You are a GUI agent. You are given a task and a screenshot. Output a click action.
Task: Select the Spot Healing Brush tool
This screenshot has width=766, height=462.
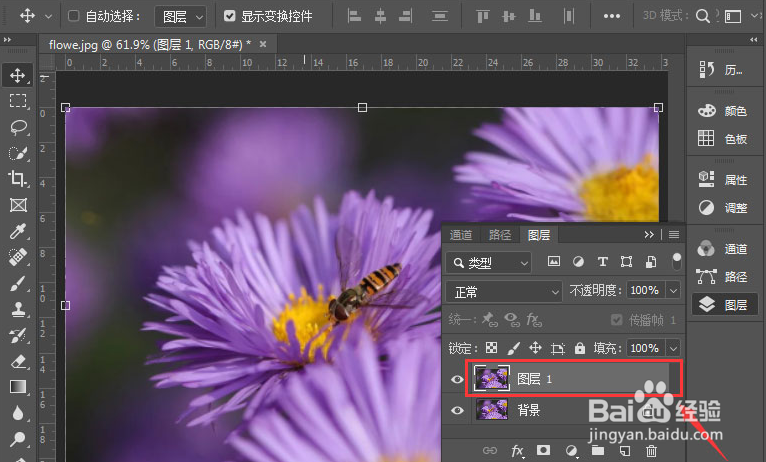18,257
